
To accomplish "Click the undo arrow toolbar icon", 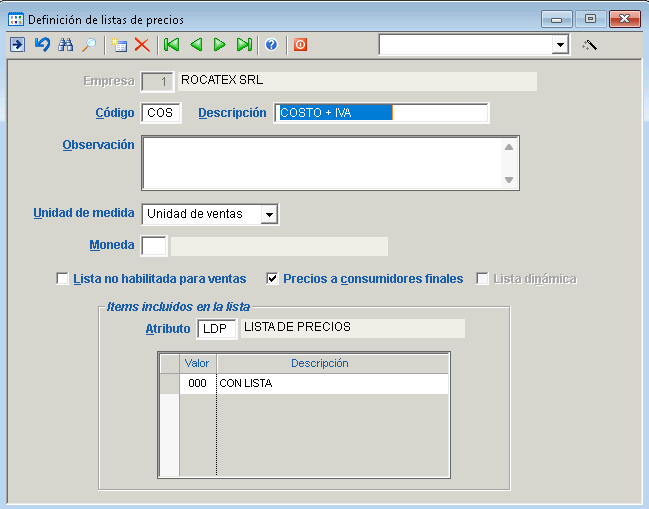I will 42,45.
